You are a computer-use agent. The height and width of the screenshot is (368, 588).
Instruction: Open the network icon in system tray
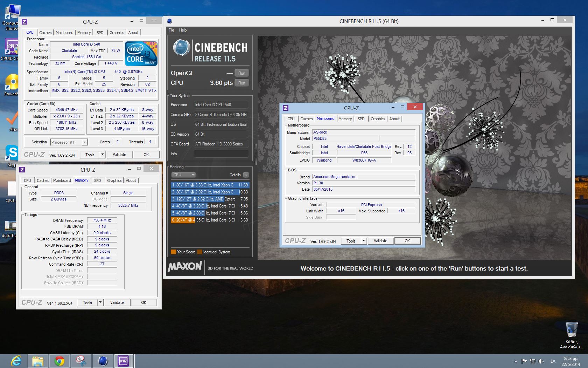[x=533, y=361]
